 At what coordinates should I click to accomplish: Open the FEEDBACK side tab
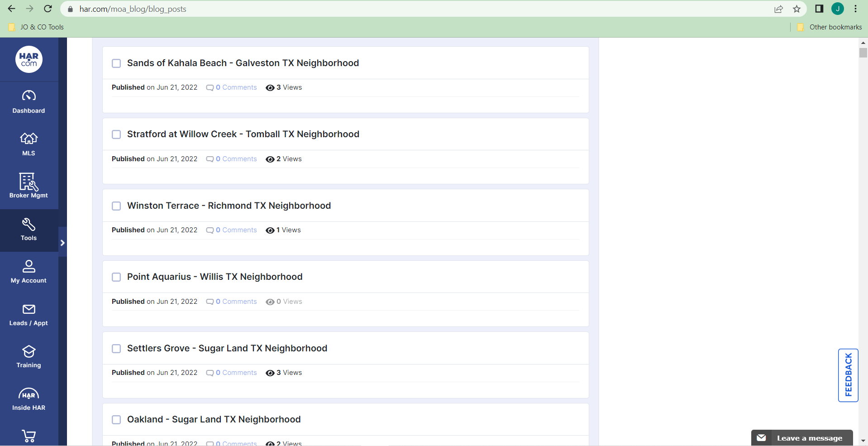(x=848, y=375)
